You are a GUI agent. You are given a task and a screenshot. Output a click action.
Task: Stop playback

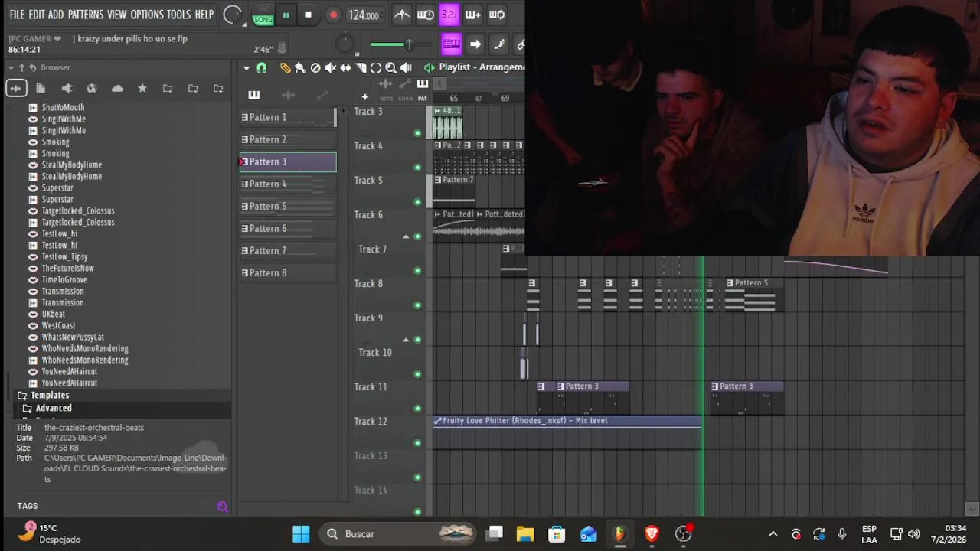309,15
